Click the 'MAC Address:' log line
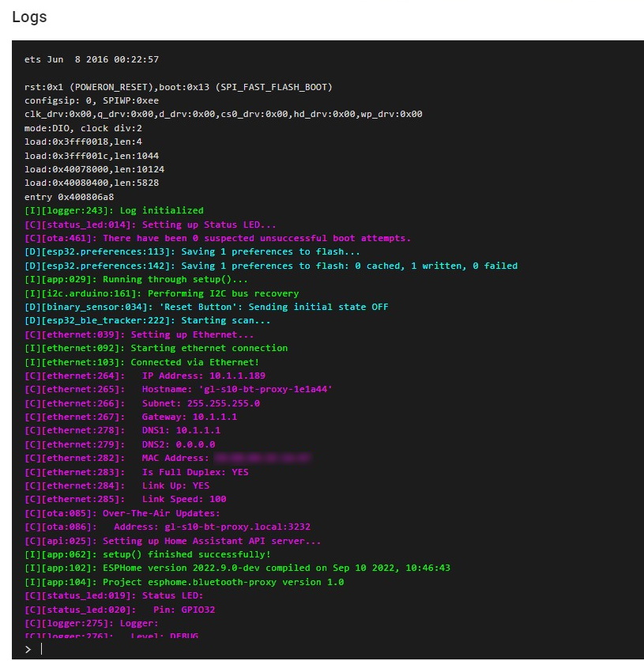Viewport: 644px width, 661px height. [x=168, y=459]
